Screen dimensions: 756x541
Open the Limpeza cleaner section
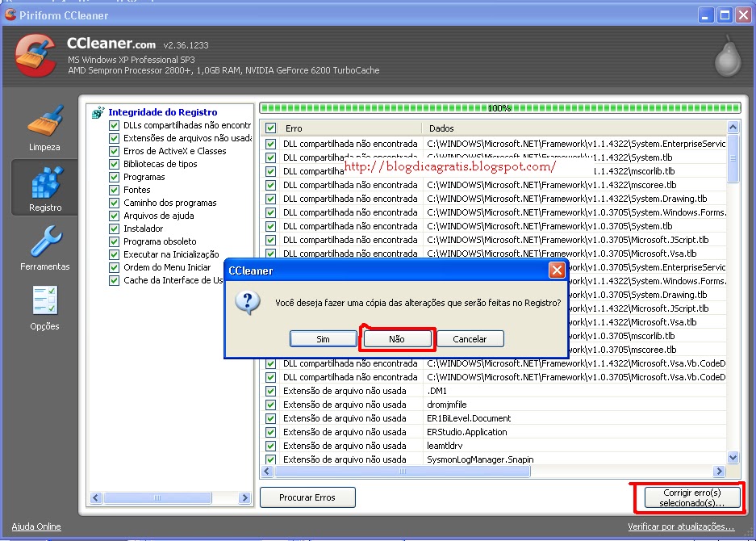click(x=44, y=128)
